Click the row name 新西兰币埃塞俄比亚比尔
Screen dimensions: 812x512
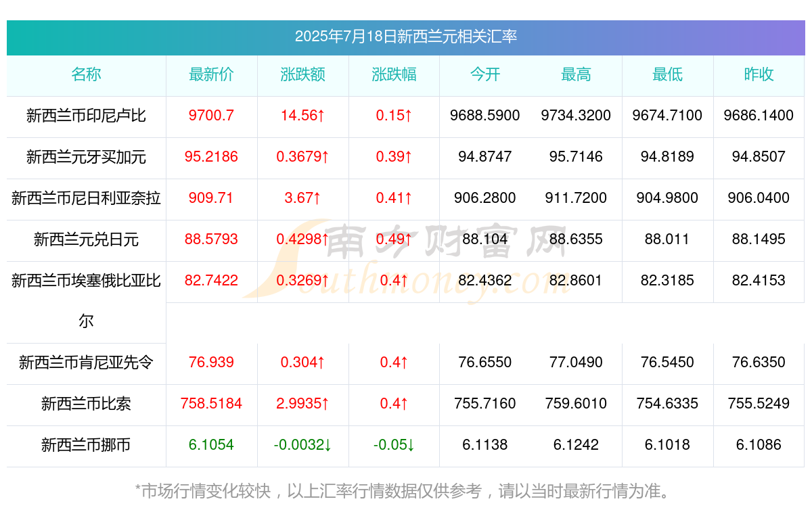[x=86, y=301]
